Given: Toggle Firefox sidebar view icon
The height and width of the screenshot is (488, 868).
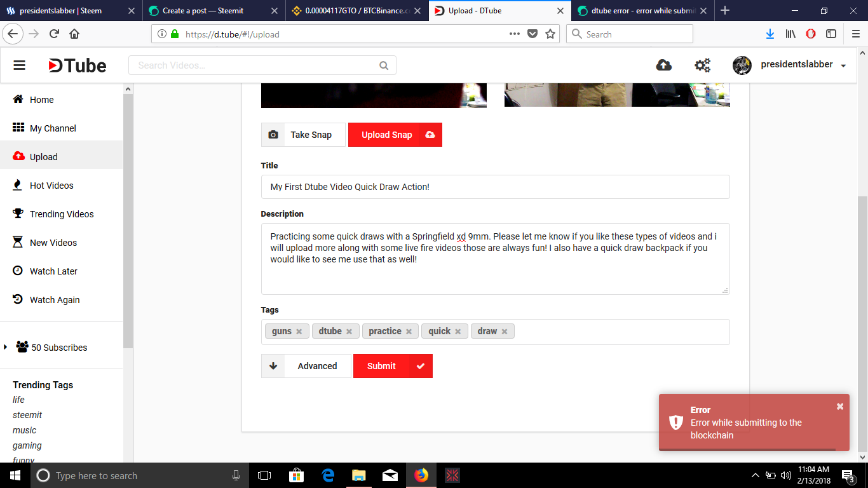Looking at the screenshot, I should [831, 34].
